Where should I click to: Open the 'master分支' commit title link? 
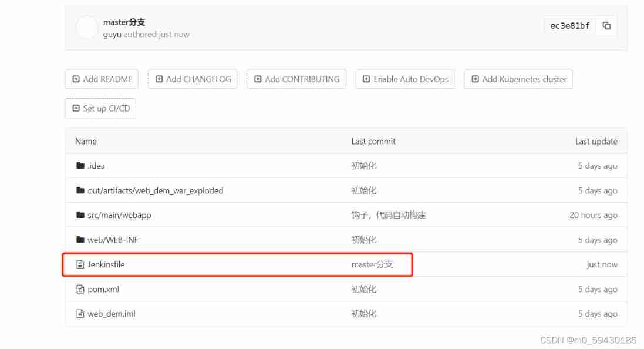coord(124,22)
